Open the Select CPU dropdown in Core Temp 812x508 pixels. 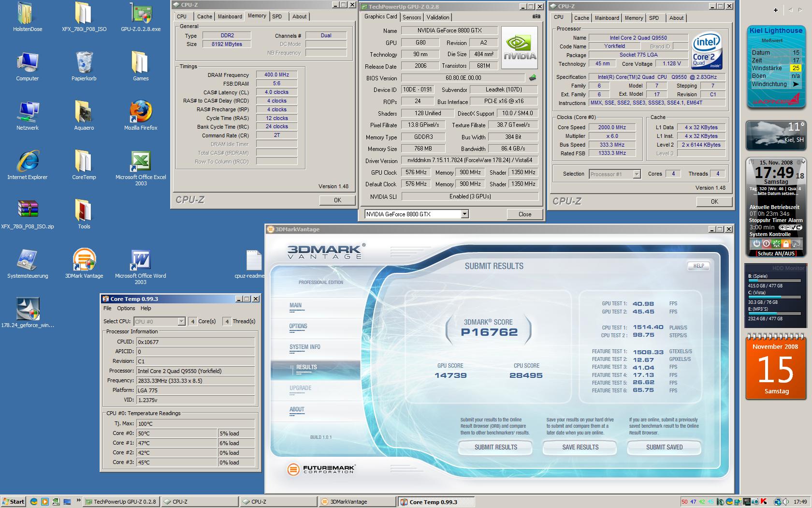[181, 322]
